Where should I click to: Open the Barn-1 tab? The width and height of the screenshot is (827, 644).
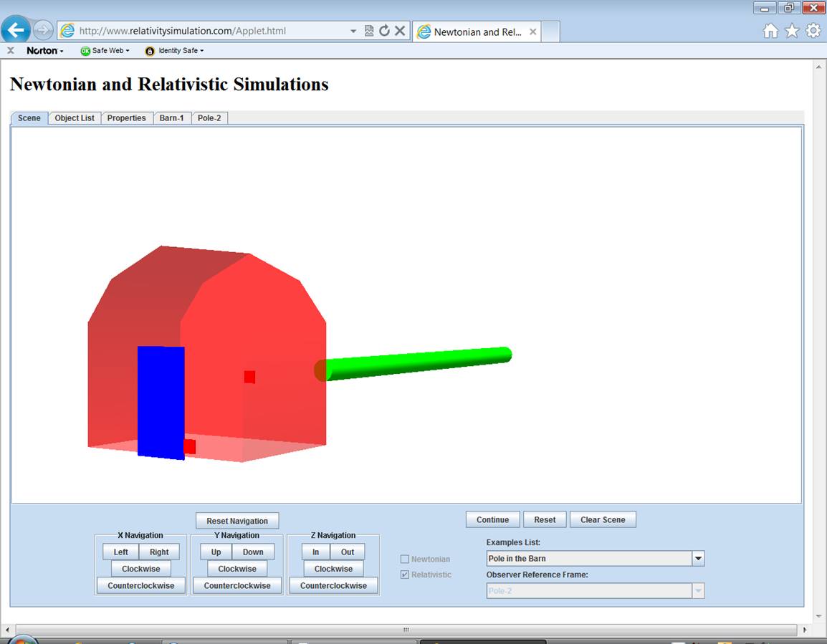tap(172, 118)
